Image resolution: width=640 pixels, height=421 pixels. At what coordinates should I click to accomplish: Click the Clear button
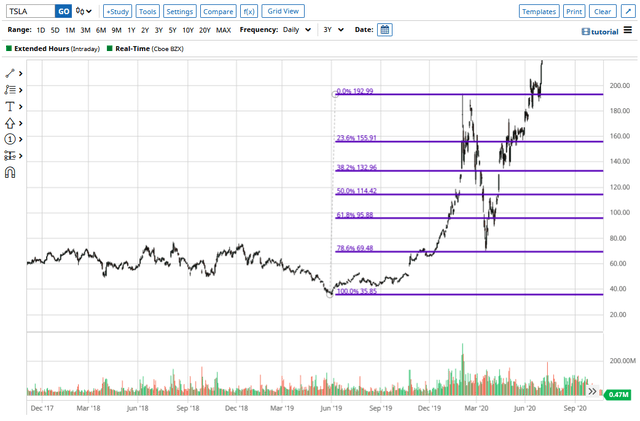(x=602, y=11)
